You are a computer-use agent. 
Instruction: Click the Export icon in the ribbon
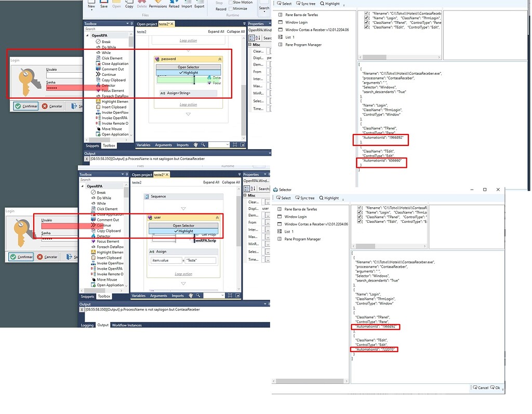(199, 4)
